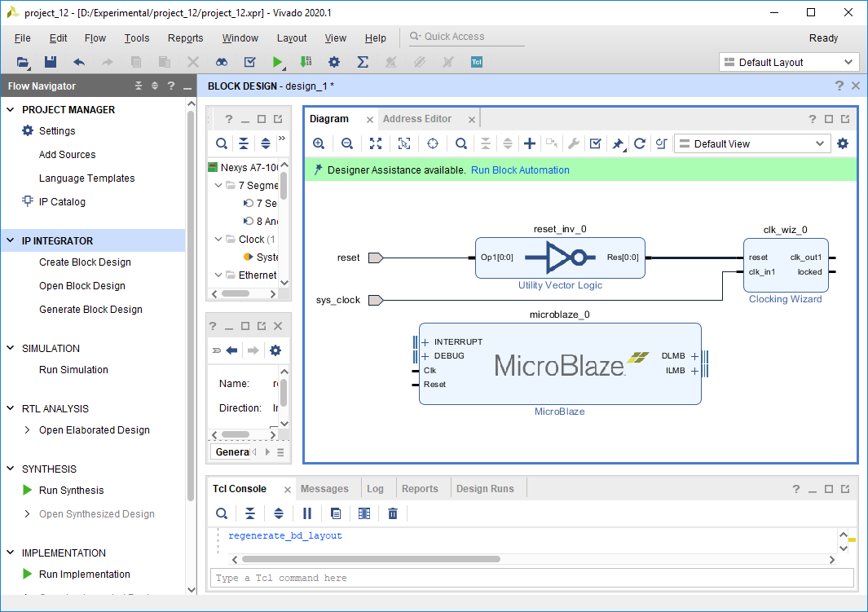This screenshot has height=612, width=868.
Task: Search within the Tcl Console
Action: (x=222, y=513)
